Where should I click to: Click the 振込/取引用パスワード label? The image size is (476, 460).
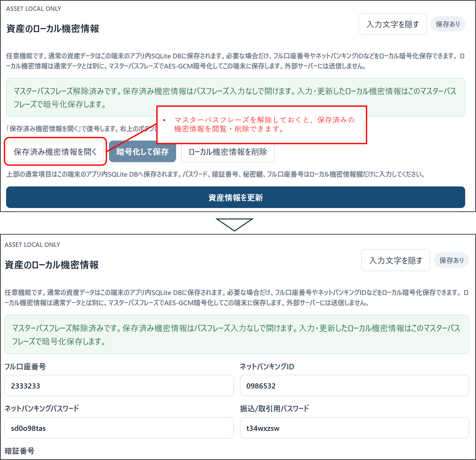[x=274, y=408]
